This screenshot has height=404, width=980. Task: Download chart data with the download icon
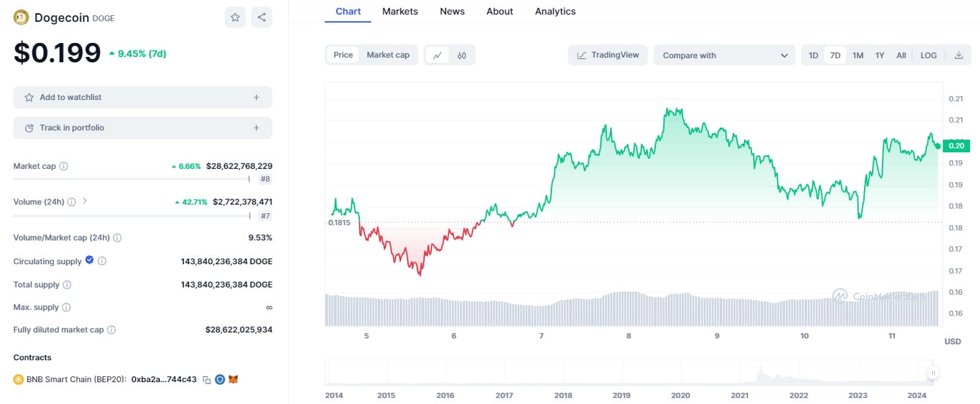[x=958, y=56]
